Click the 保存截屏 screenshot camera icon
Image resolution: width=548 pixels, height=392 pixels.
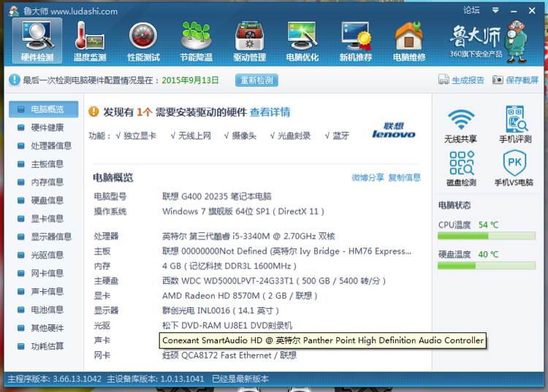tap(498, 80)
